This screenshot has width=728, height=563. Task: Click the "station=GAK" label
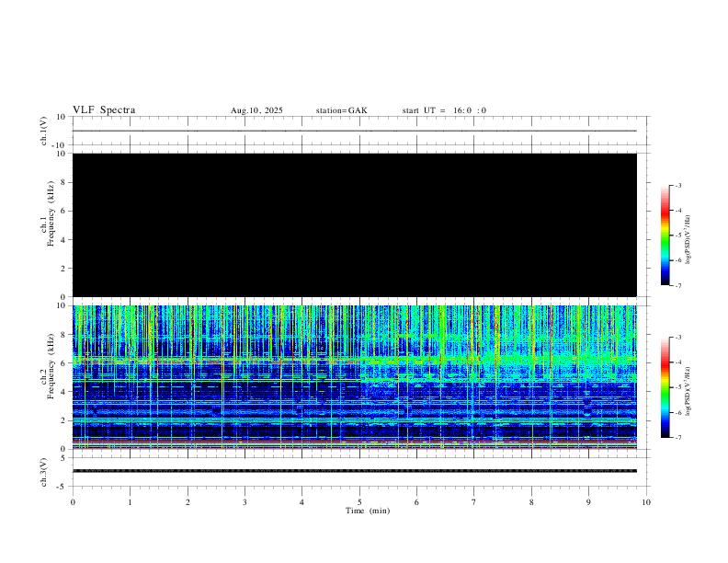point(342,110)
